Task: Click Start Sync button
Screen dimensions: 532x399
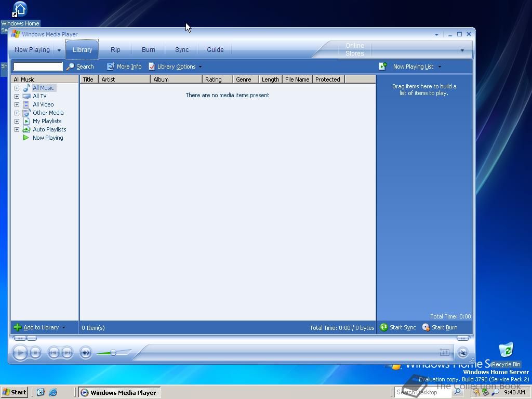Action: [398, 327]
